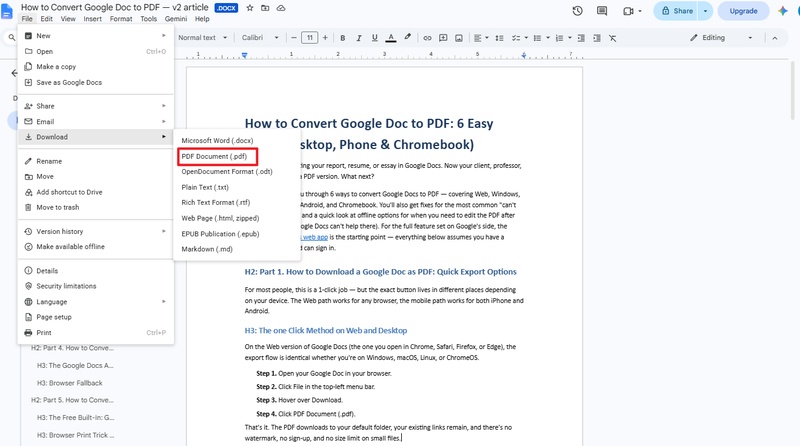Viewport: 800px width, 446px height.
Task: Click the .DOCX badge next to title
Action: coord(227,8)
